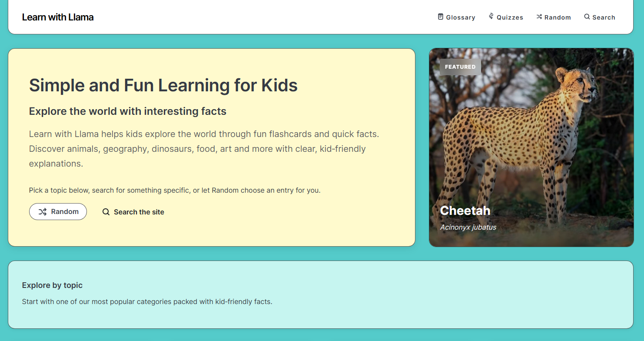Go to the Quizzes menu item

510,17
